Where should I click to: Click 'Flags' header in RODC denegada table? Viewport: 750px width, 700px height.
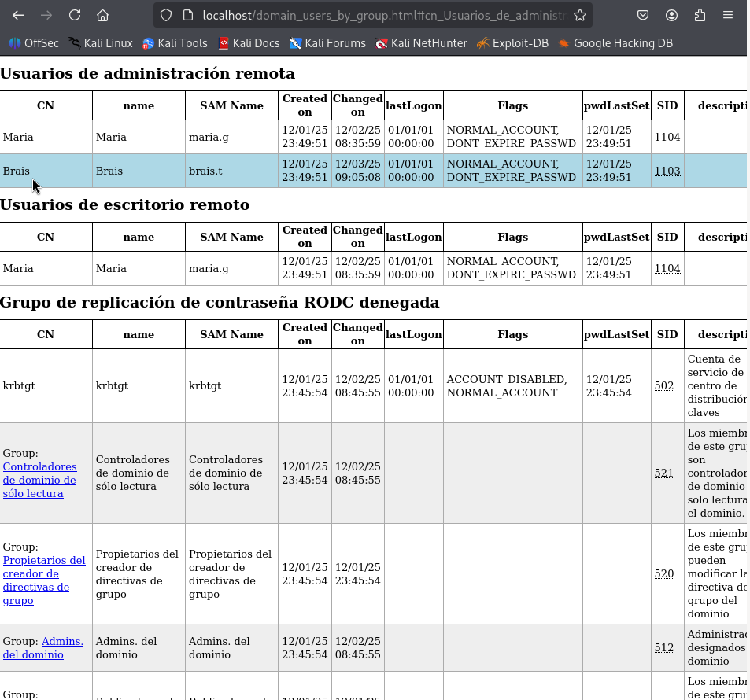point(513,334)
